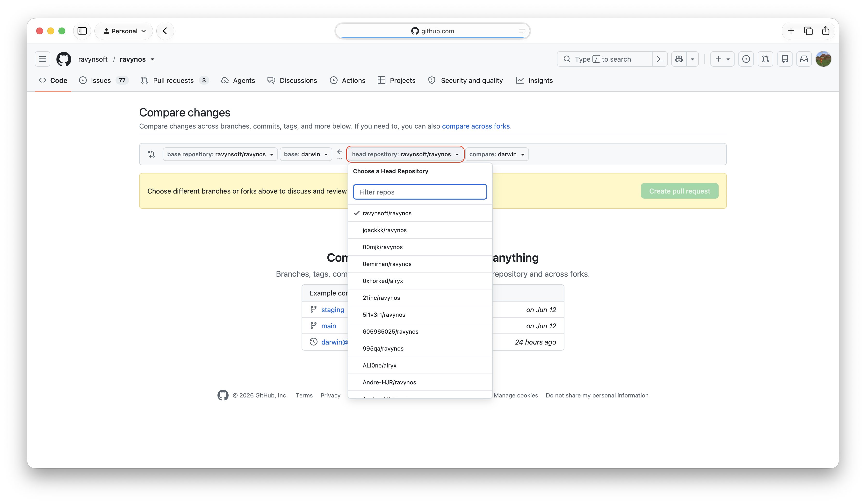The image size is (866, 504).
Task: Open the notifications inbox icon
Action: [x=804, y=59]
